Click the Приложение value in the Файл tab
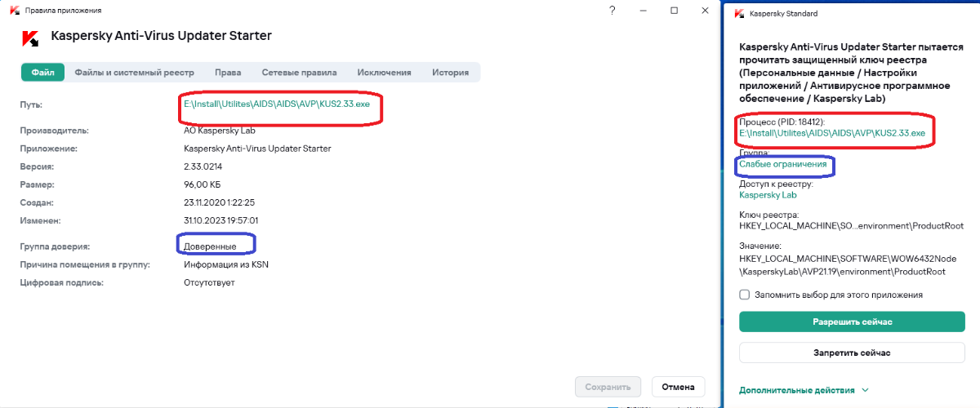Viewport: 980px width, 408px height. (x=257, y=149)
